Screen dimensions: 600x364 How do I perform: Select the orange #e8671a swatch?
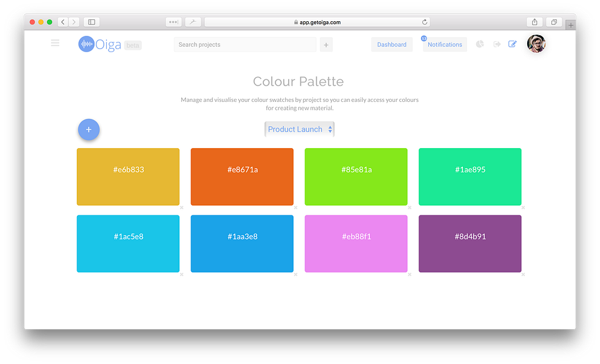[x=242, y=177]
